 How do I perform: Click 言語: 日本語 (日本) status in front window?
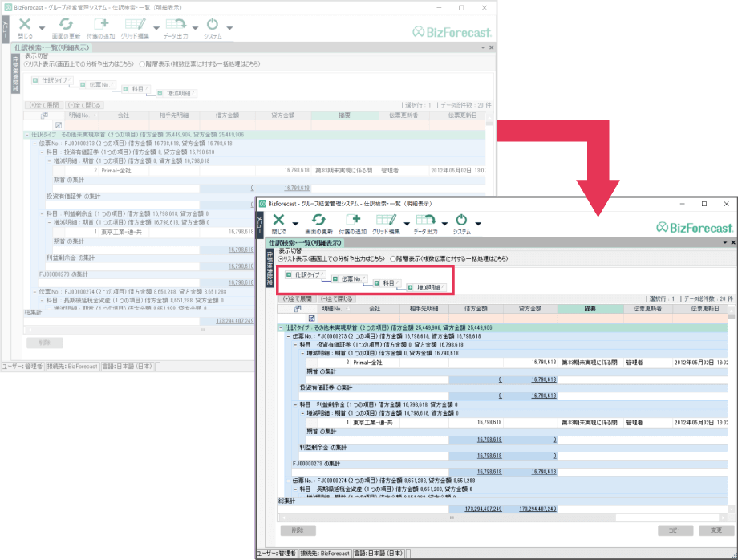pos(379,554)
